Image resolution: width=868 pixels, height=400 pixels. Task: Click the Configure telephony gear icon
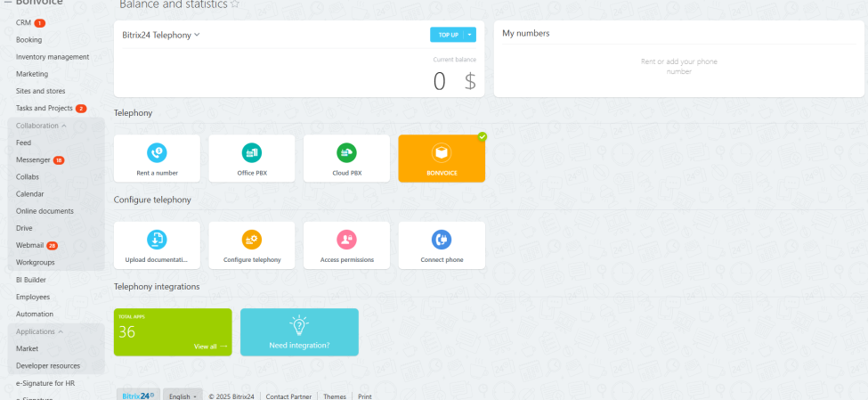point(252,240)
